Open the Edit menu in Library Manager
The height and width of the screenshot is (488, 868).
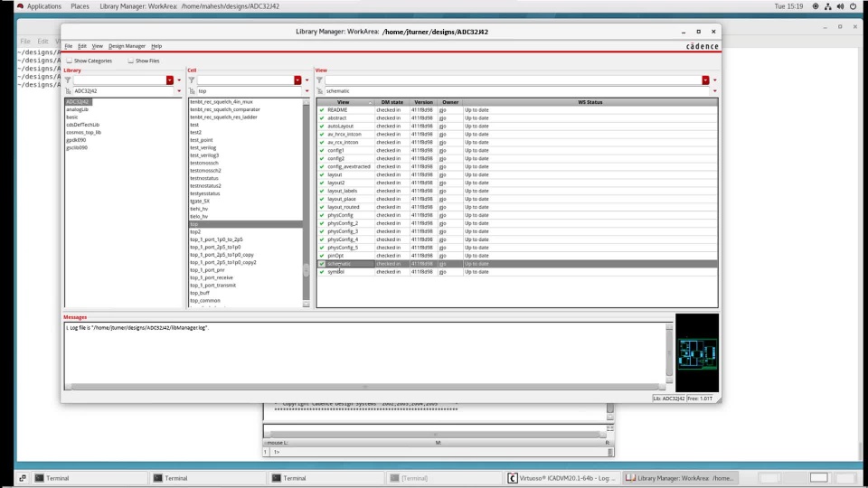tap(82, 46)
